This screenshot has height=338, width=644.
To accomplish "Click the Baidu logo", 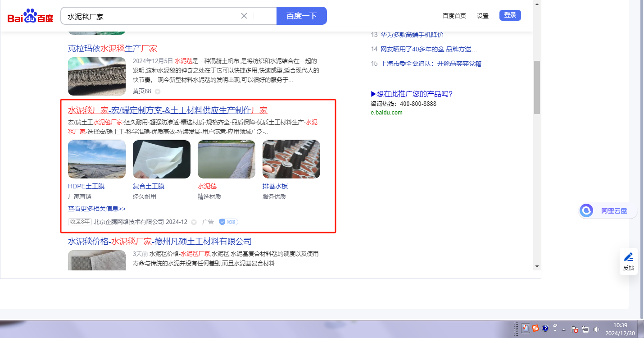I will point(30,16).
